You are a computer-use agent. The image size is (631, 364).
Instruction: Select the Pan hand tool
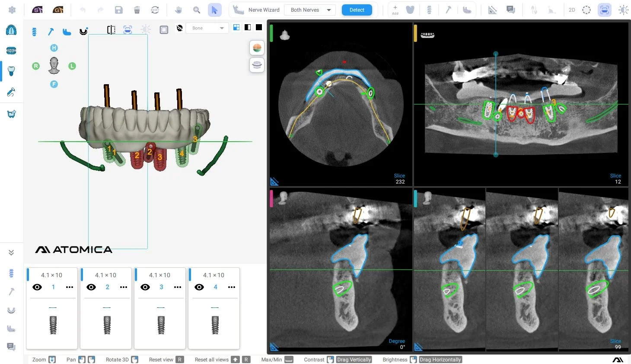(178, 9)
